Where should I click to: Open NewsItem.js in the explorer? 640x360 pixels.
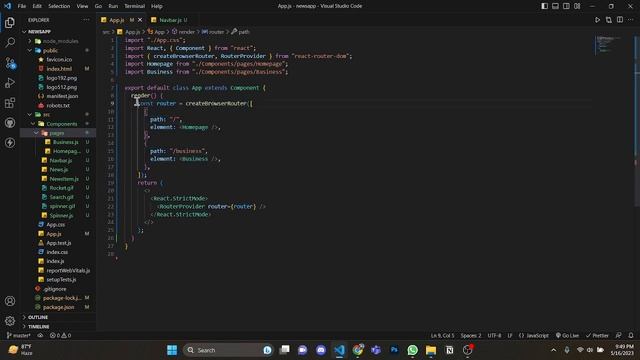click(x=64, y=179)
